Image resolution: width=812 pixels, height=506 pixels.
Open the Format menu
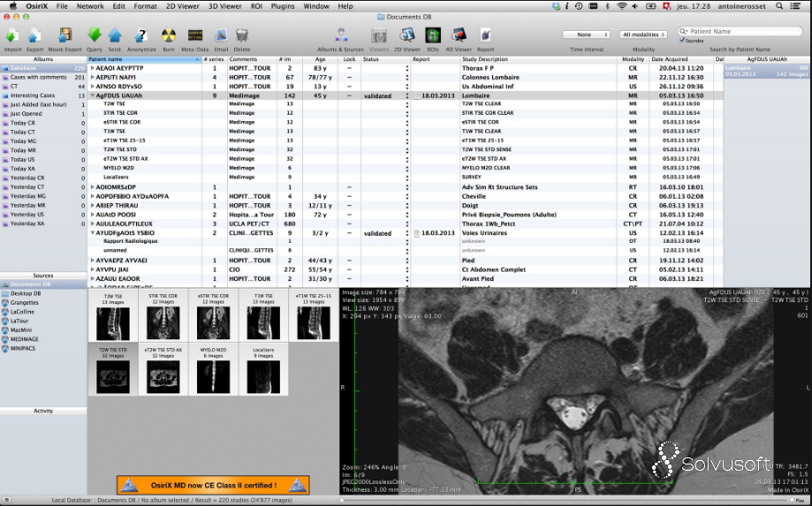[x=146, y=6]
